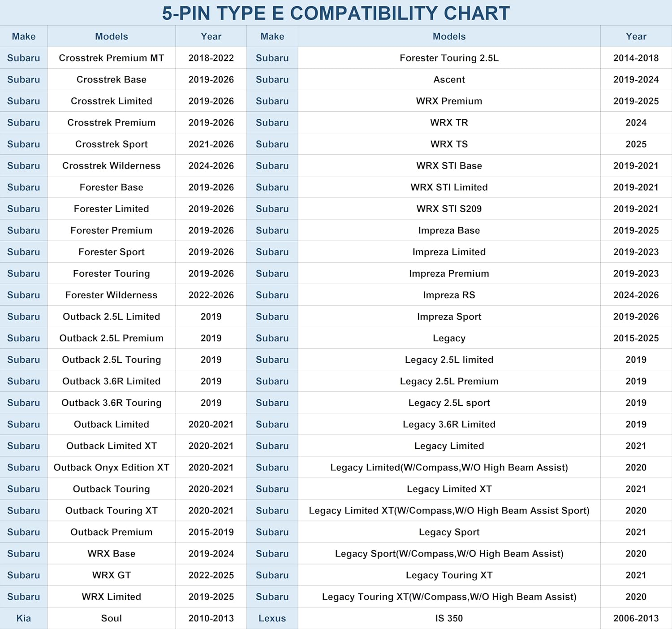Screen dimensions: 672x629
Task: Click the "2022-2026" year for Forester Wilderness
Action: [211, 295]
